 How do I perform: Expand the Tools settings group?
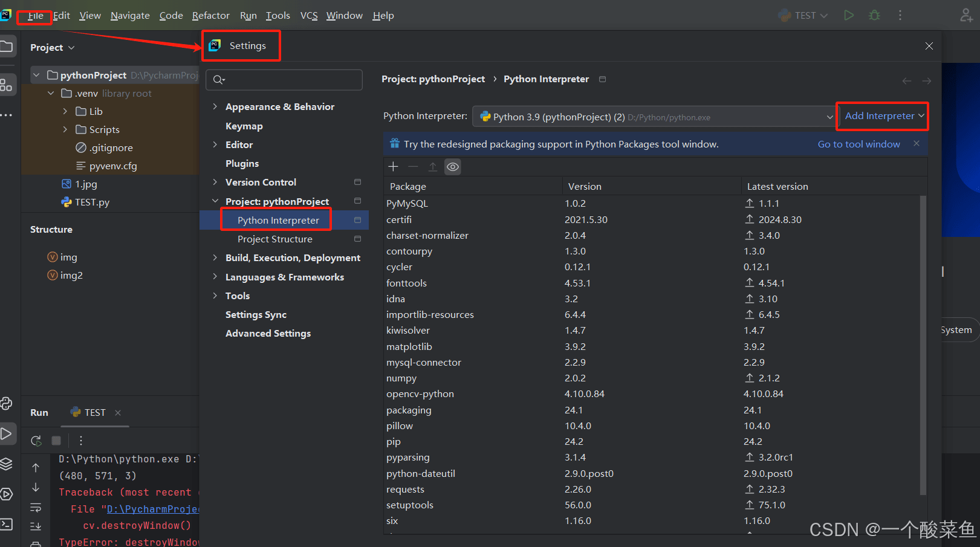(x=215, y=296)
